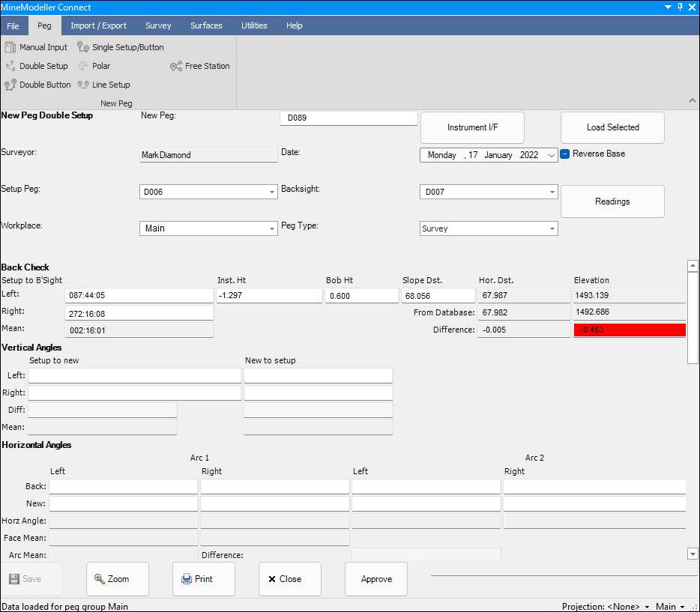Toggle the Reverse Base checkbox
700x612 pixels.
566,154
